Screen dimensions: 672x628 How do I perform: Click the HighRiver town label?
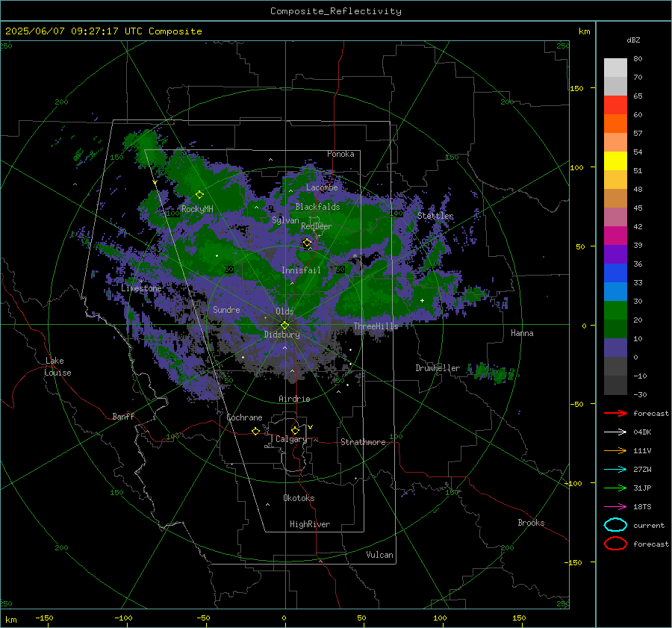[x=310, y=524]
